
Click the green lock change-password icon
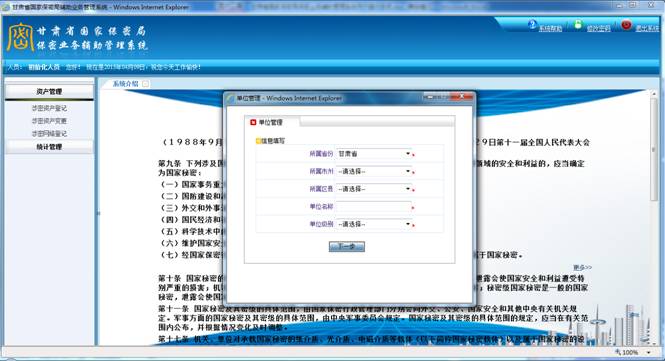[578, 25]
